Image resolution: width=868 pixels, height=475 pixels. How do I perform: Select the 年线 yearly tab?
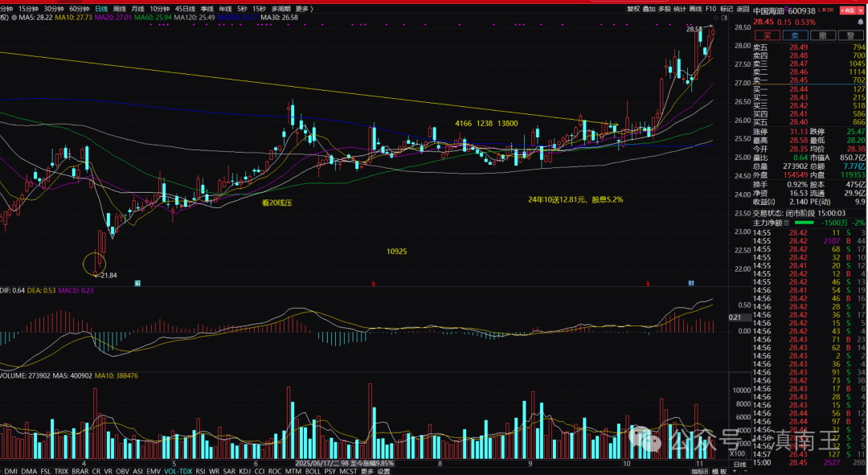[x=225, y=9]
